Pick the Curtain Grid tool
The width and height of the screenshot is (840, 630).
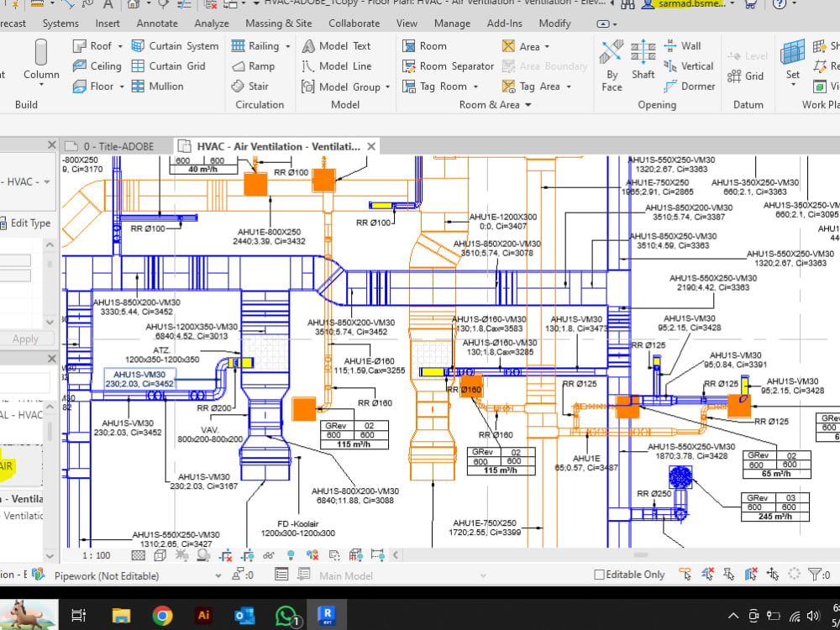(168, 66)
